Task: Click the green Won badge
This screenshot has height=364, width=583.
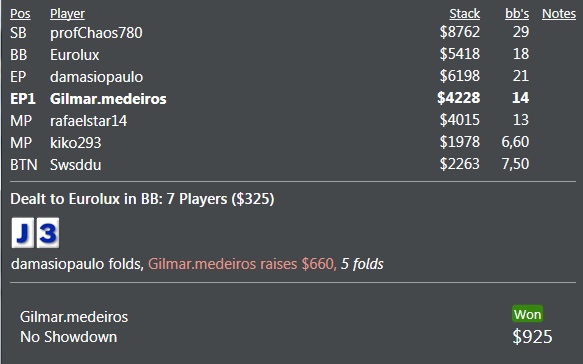Action: (x=527, y=315)
